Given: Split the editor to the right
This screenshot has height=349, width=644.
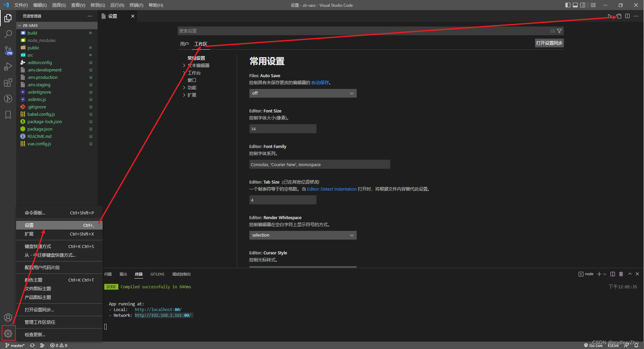Looking at the screenshot, I should pos(628,16).
